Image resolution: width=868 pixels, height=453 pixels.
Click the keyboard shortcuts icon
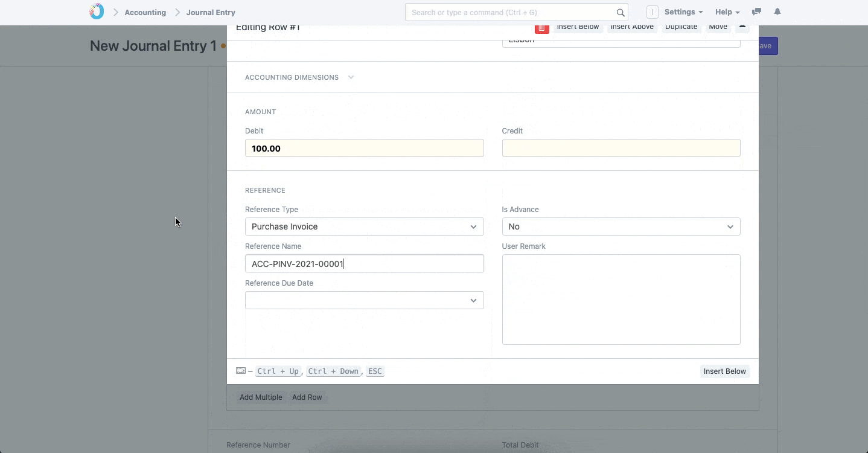click(x=241, y=371)
